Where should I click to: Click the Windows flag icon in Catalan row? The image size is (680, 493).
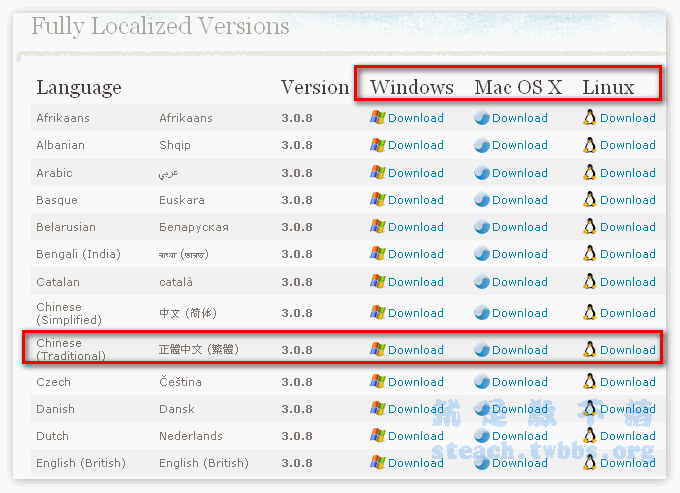pos(377,282)
